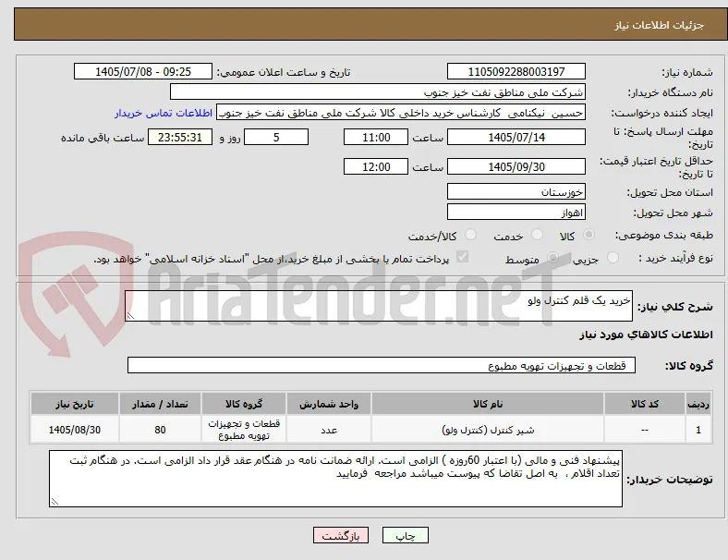Click the buyer notes text area

335,479
